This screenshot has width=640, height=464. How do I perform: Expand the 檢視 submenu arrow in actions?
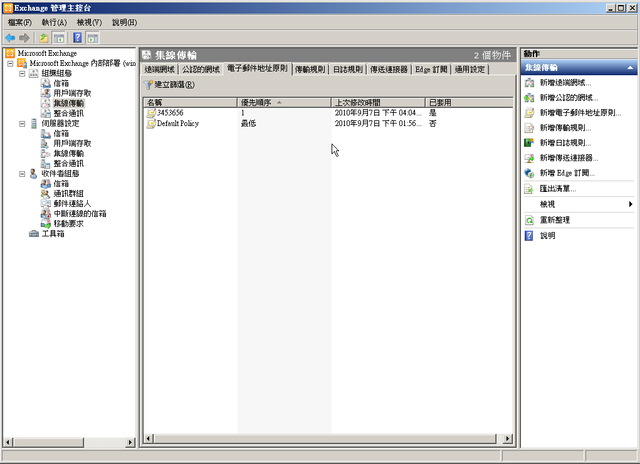(x=631, y=204)
